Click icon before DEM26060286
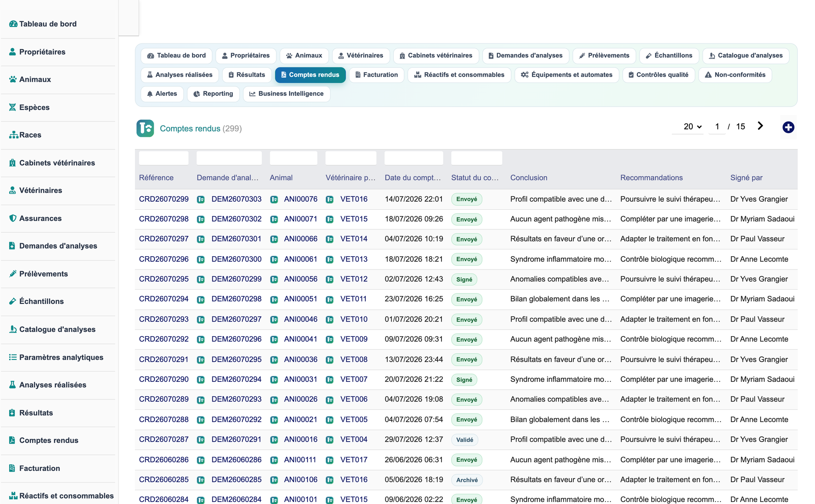Image resolution: width=815 pixels, height=504 pixels. (201, 460)
